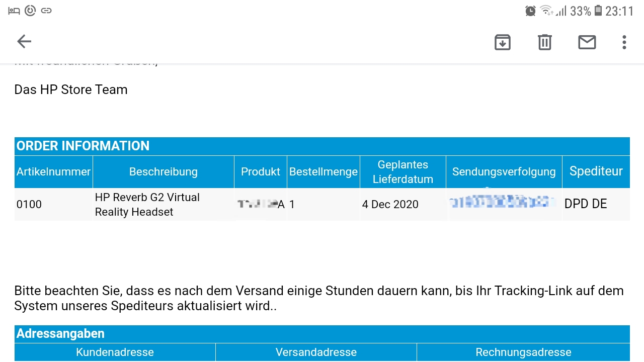
Task: Select the Versandadresse column header
Action: (316, 352)
